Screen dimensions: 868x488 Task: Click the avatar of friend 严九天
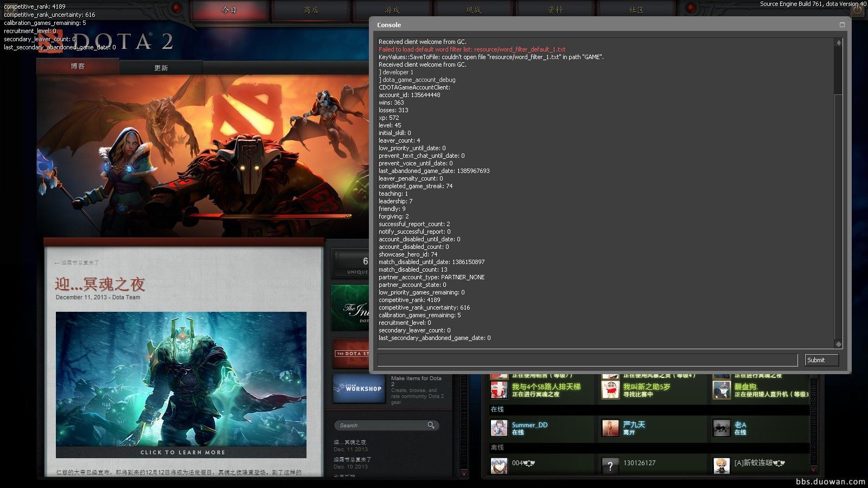point(610,428)
